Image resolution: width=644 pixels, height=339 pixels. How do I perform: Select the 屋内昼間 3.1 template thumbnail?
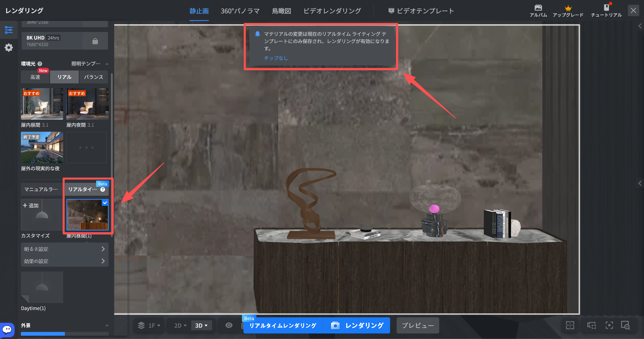coord(42,104)
